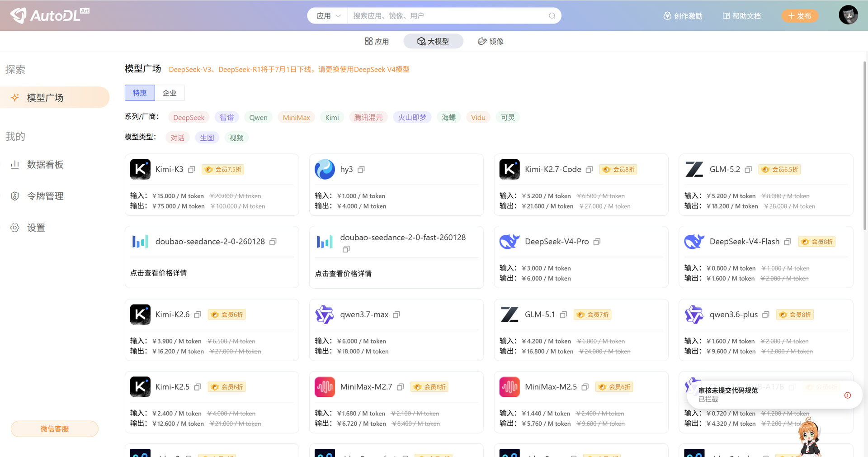Filter model type by 生图
The width and height of the screenshot is (868, 457).
point(207,138)
